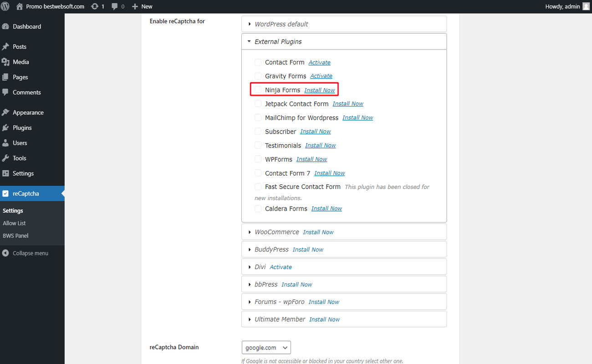Click the Tools wrench icon
This screenshot has height=364, width=592.
5,158
